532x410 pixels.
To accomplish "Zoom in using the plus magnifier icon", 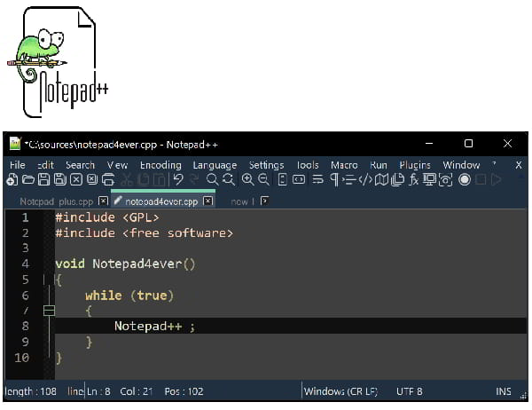I will pos(247,179).
